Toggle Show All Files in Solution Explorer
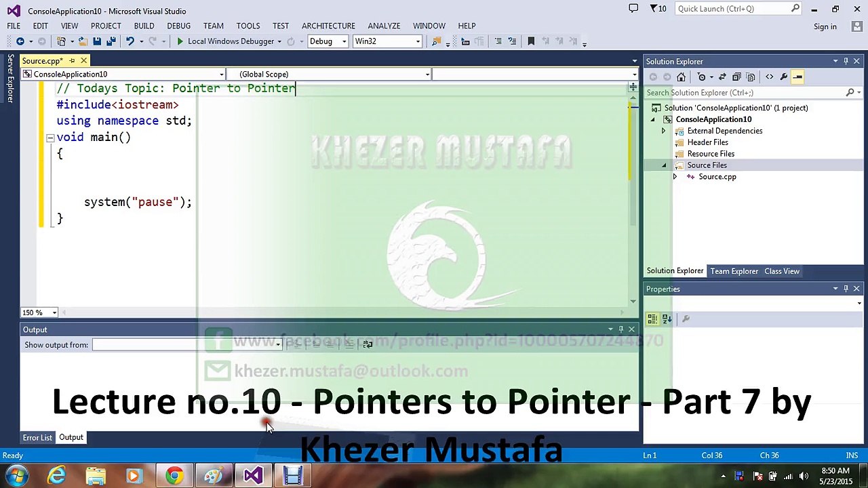Screen dimensions: 868x488 (751, 77)
